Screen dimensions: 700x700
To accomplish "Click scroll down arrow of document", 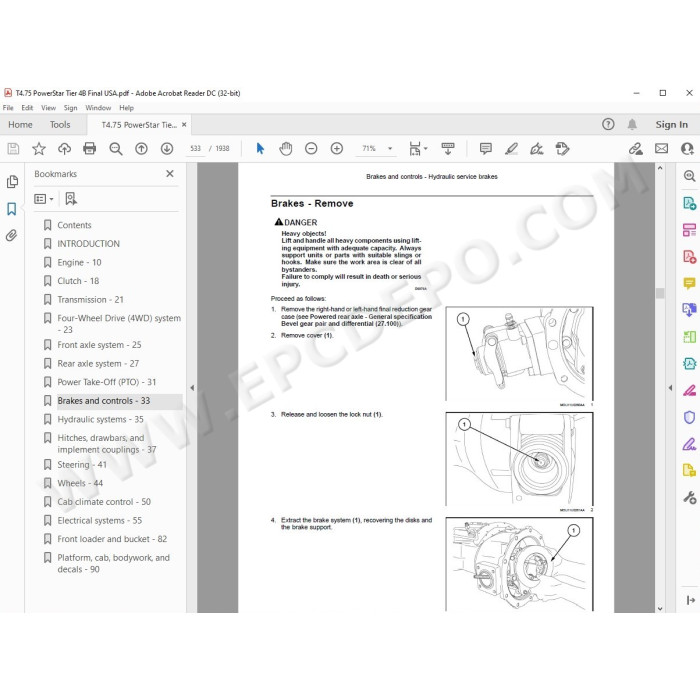I will [x=660, y=608].
